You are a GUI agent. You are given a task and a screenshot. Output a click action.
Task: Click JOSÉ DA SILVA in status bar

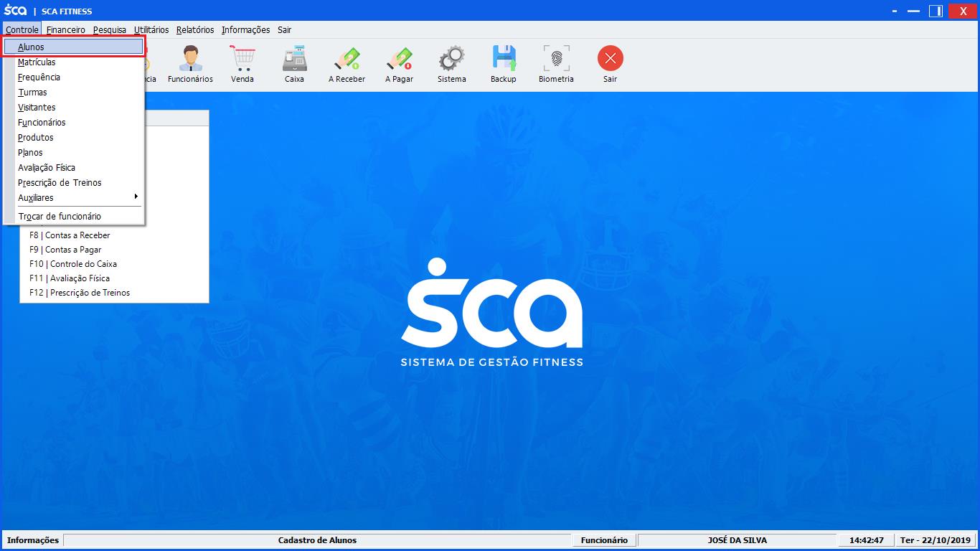pyautogui.click(x=737, y=540)
